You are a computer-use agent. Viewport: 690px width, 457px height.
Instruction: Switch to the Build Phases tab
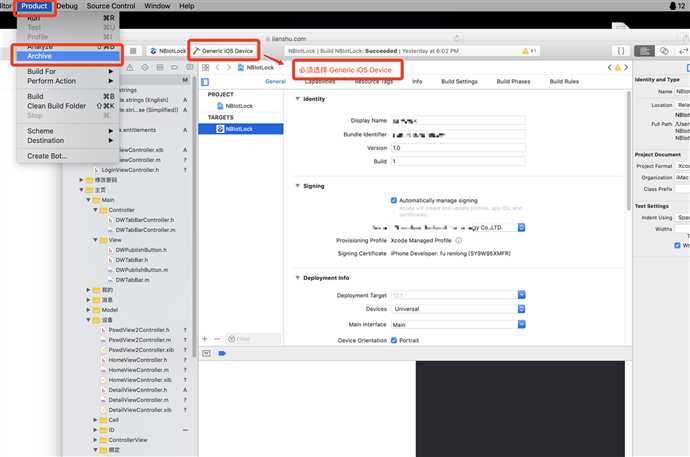point(513,82)
